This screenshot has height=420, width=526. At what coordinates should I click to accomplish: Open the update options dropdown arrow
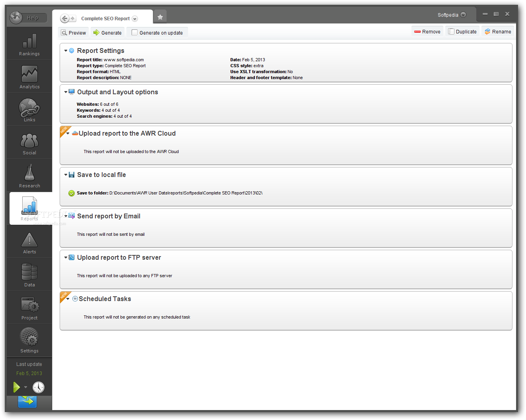25,387
